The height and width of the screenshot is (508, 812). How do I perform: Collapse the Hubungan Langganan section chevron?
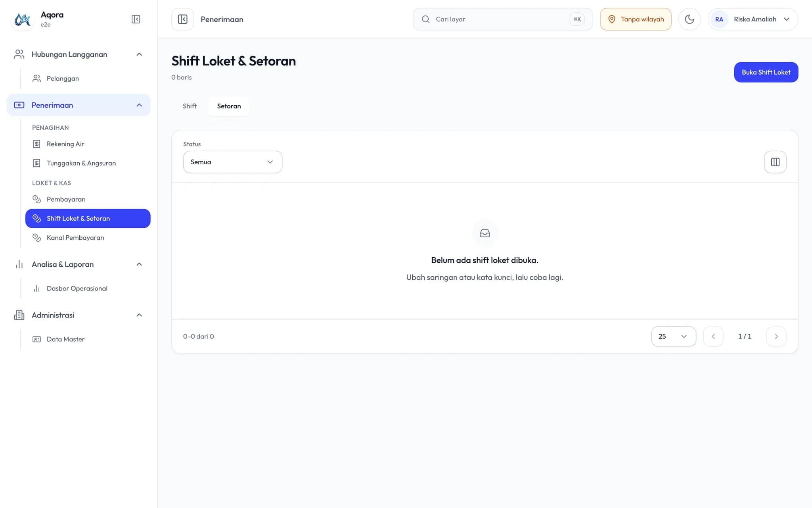coord(139,54)
